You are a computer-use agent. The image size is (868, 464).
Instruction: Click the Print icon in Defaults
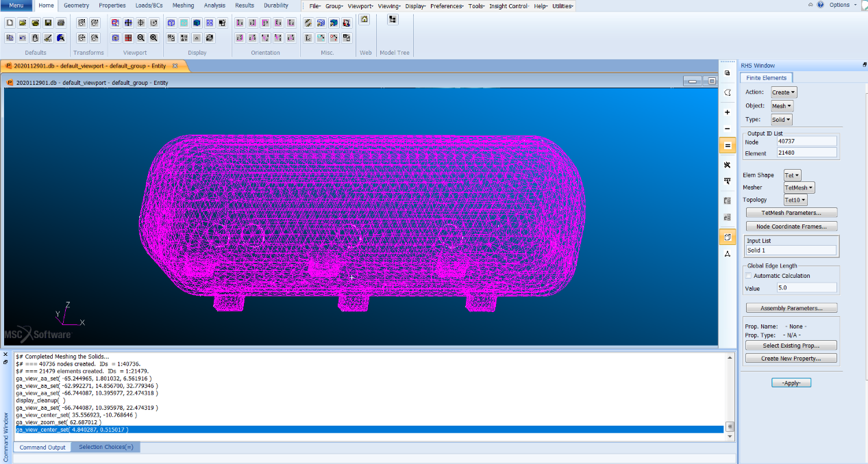[61, 23]
